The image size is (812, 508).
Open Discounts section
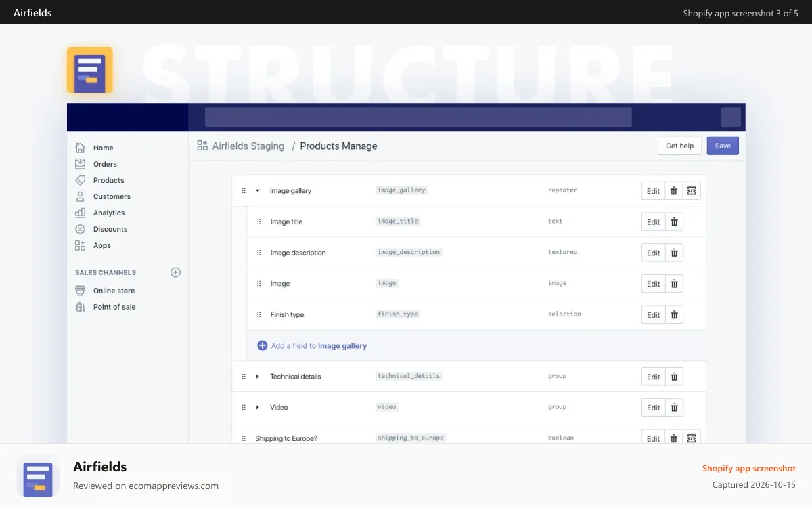tap(110, 229)
